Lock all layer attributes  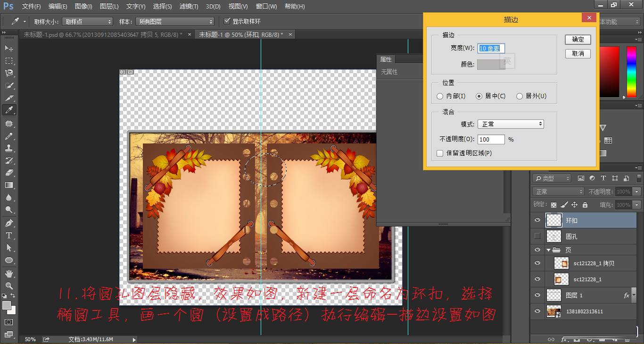coord(585,205)
